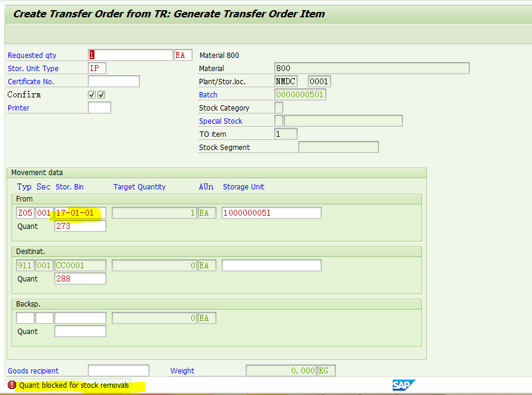This screenshot has width=532, height=395.
Task: Click the 'Material 800' description text
Action: click(x=219, y=55)
